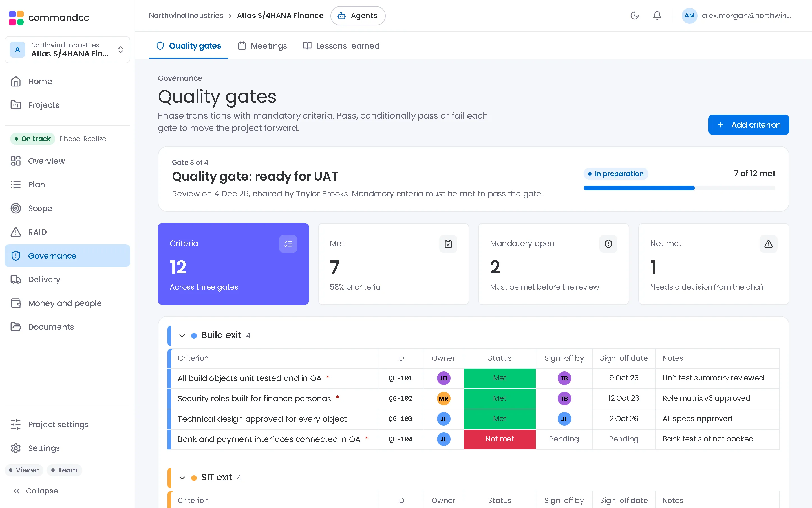Open the Agents panel
Image resolution: width=812 pixels, height=508 pixels.
pyautogui.click(x=358, y=16)
